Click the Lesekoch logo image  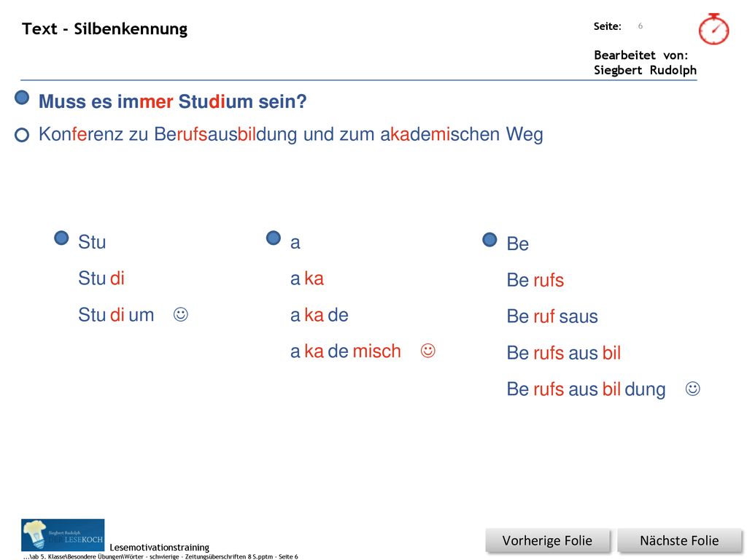coord(63,534)
